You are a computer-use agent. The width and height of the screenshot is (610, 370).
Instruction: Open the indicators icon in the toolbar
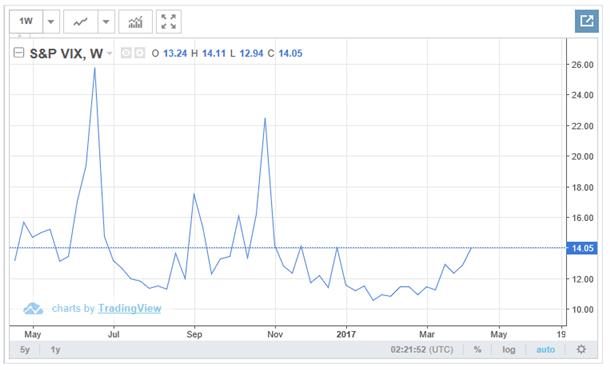coord(135,21)
